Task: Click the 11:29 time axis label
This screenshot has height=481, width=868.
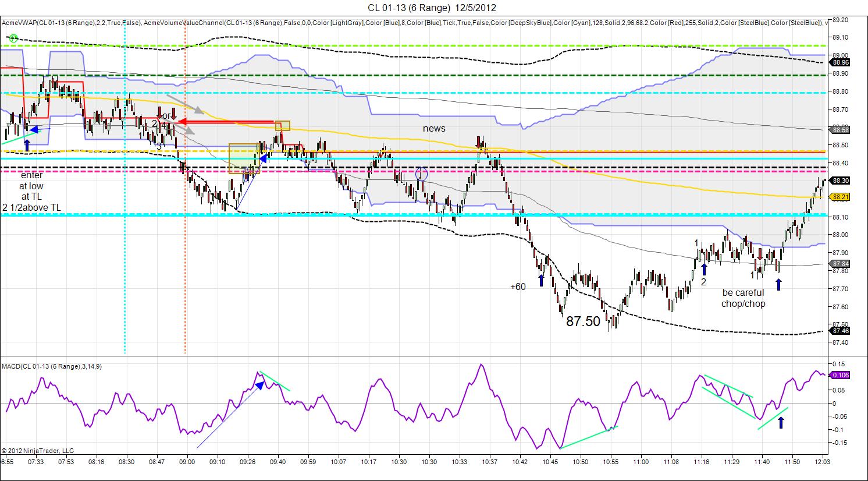Action: point(731,462)
